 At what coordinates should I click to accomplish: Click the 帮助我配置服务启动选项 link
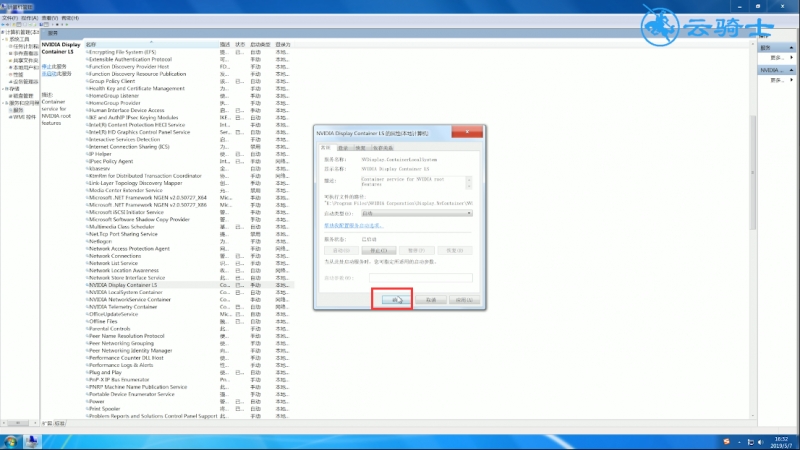353,226
